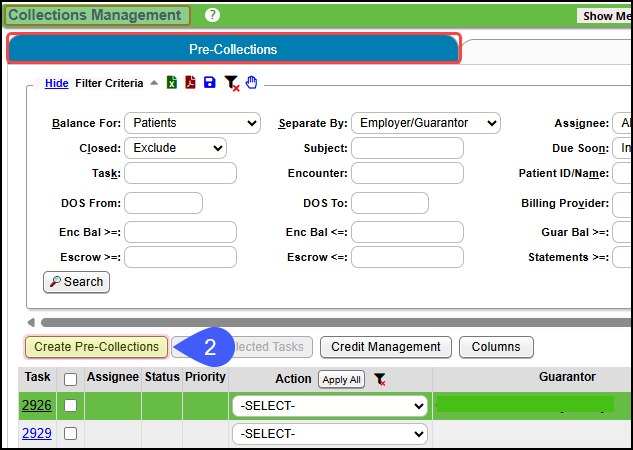Image resolution: width=633 pixels, height=450 pixels.
Task: Expand the Separate By dropdown
Action: pyautogui.click(x=425, y=123)
